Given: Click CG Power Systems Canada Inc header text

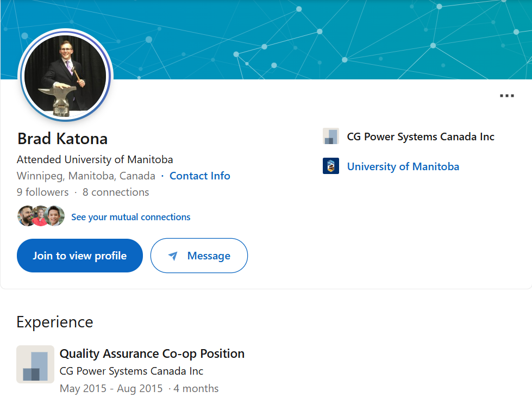Looking at the screenshot, I should (x=421, y=136).
